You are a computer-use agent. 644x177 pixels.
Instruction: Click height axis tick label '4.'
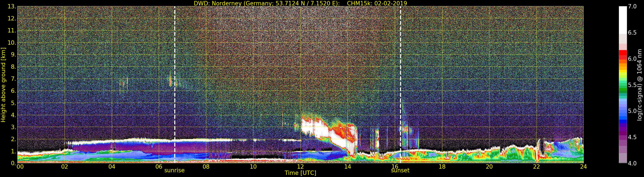pyautogui.click(x=14, y=115)
